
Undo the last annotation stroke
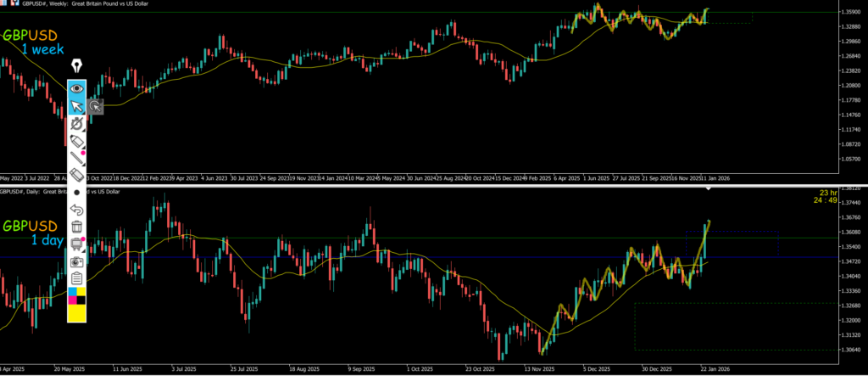point(77,210)
